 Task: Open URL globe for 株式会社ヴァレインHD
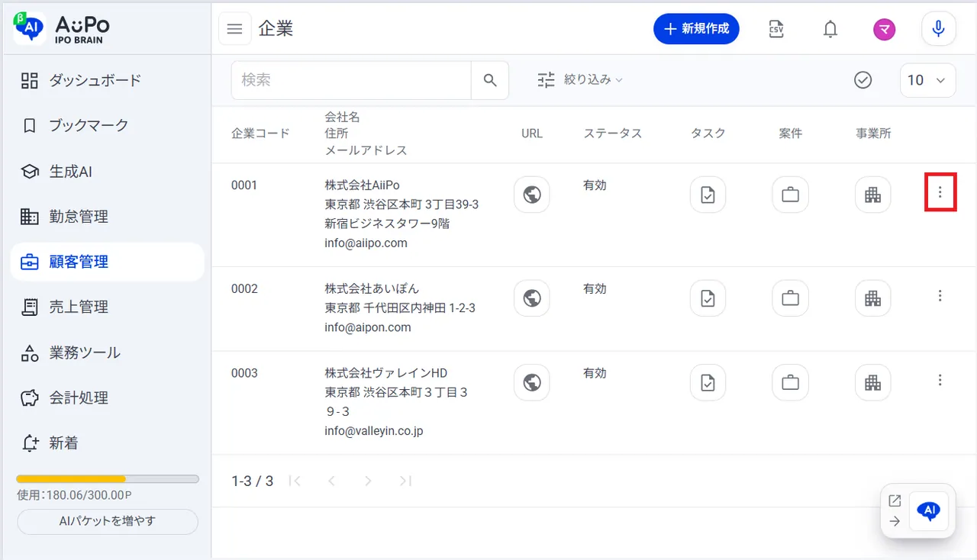coord(532,382)
